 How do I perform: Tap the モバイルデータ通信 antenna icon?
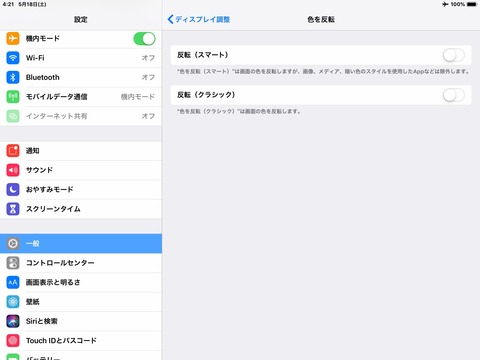[13, 97]
